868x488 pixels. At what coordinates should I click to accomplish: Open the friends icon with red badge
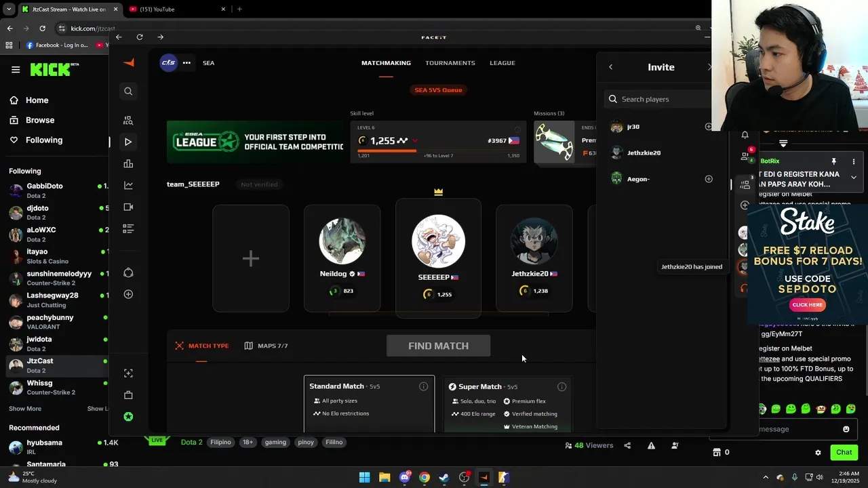[746, 156]
